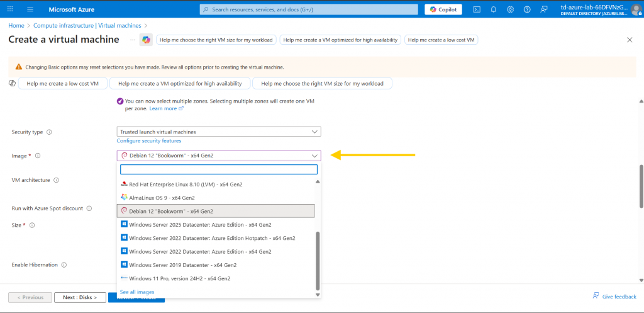Click top 'Help me create a low cost VM'
This screenshot has width=644, height=313.
click(441, 40)
